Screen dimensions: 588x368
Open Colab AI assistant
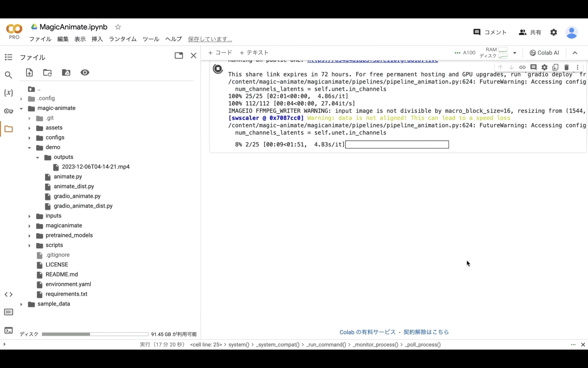coord(544,53)
